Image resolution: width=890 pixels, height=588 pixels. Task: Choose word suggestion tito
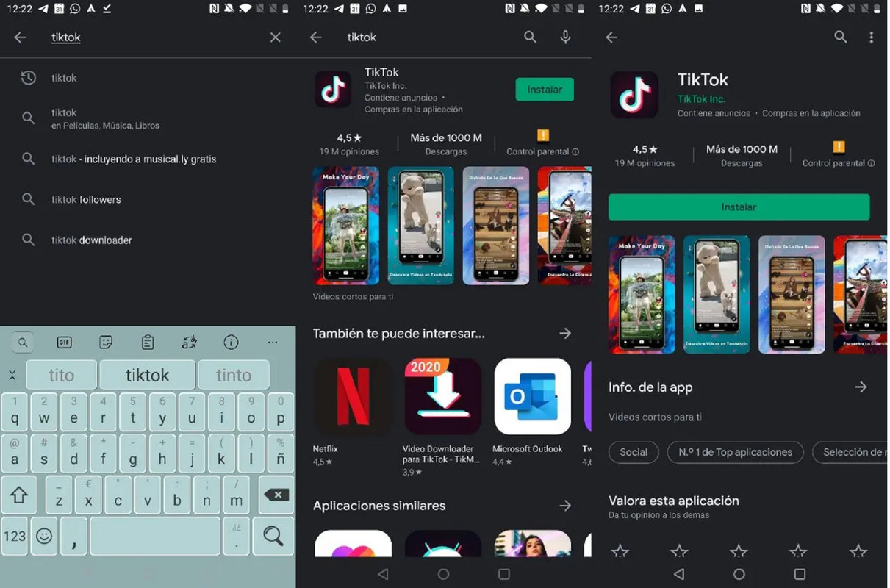pyautogui.click(x=61, y=375)
